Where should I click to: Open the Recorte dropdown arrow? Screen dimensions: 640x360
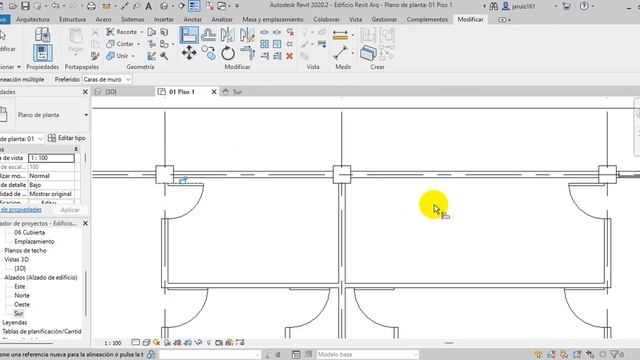(142, 32)
